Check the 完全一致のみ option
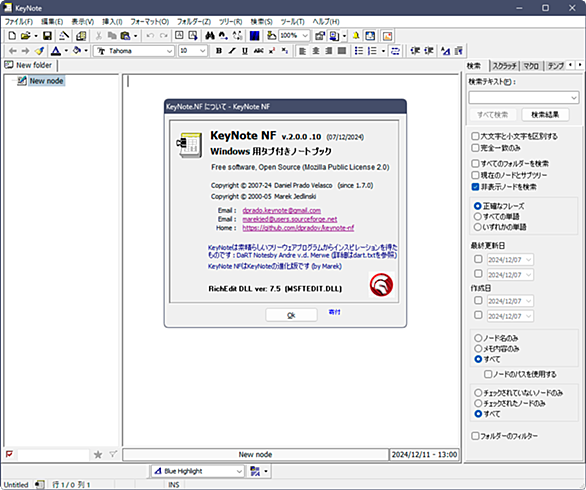 pos(475,148)
